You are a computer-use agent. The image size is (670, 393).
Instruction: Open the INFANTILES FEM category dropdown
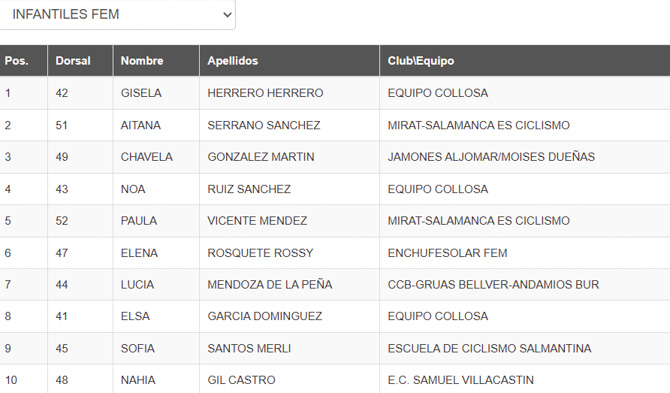coord(117,15)
